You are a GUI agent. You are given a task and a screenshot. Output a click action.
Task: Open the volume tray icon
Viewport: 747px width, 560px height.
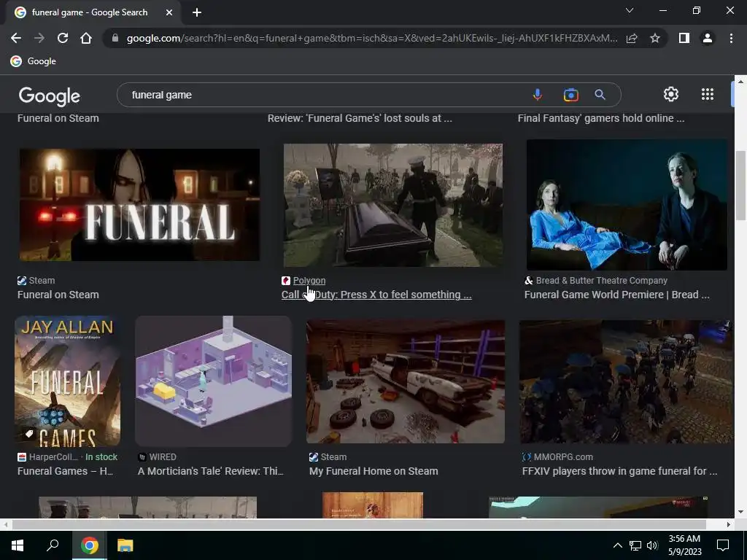tap(652, 545)
